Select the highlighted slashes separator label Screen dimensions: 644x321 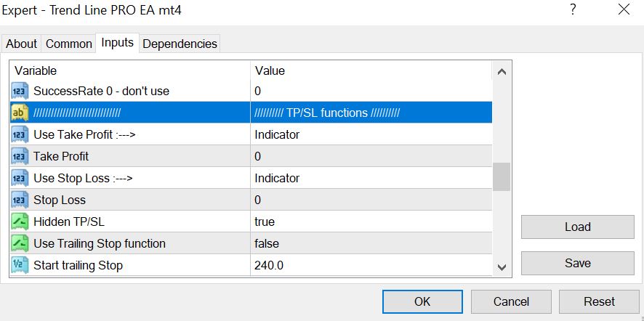[77, 113]
